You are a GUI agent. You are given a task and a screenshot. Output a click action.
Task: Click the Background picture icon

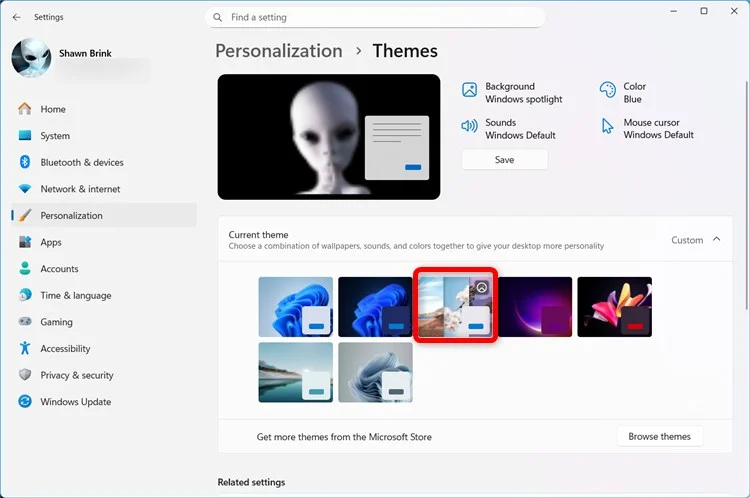[470, 89]
